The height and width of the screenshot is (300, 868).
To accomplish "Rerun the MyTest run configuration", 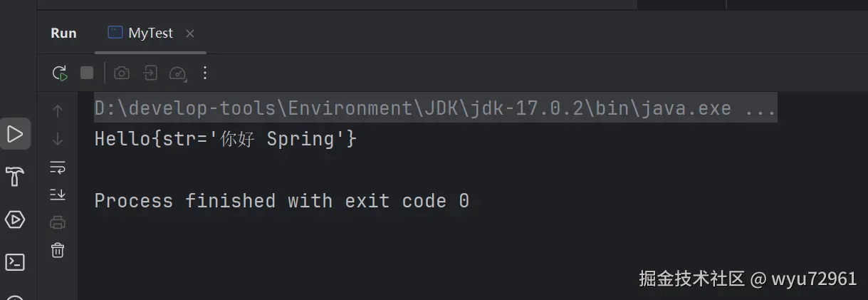I will coord(60,73).
